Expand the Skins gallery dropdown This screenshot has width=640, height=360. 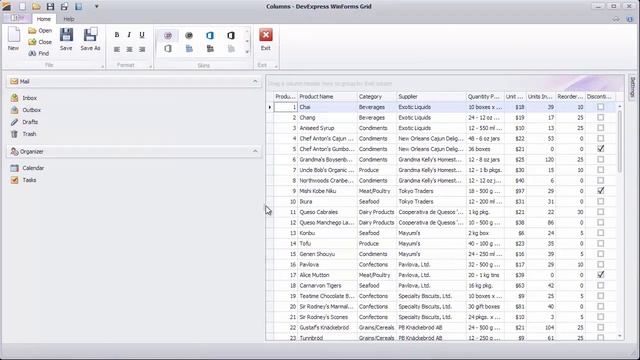(247, 52)
